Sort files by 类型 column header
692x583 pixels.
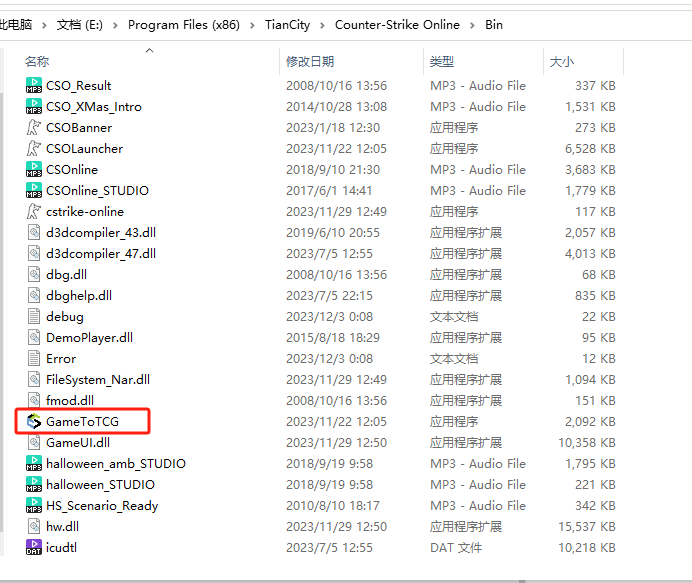[x=442, y=61]
